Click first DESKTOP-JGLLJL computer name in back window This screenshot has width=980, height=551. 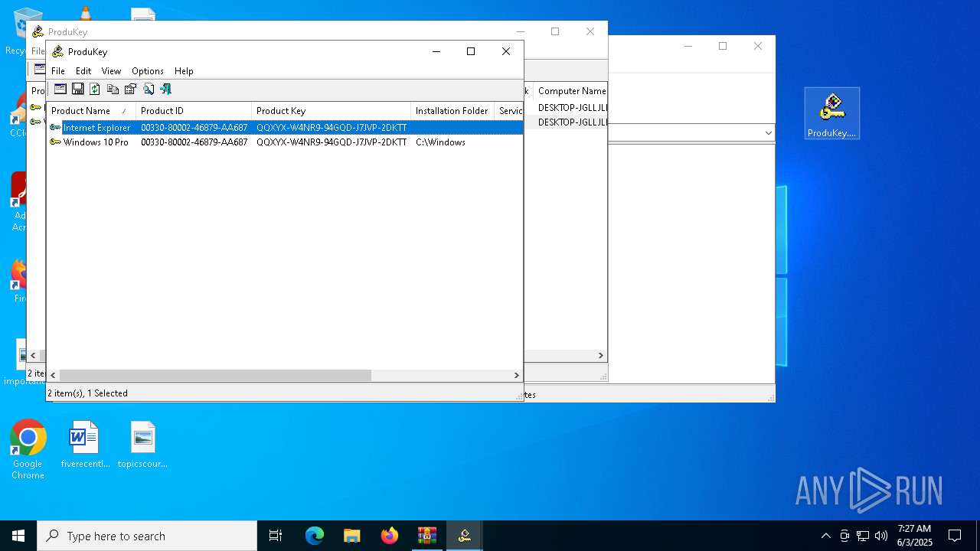tap(572, 108)
